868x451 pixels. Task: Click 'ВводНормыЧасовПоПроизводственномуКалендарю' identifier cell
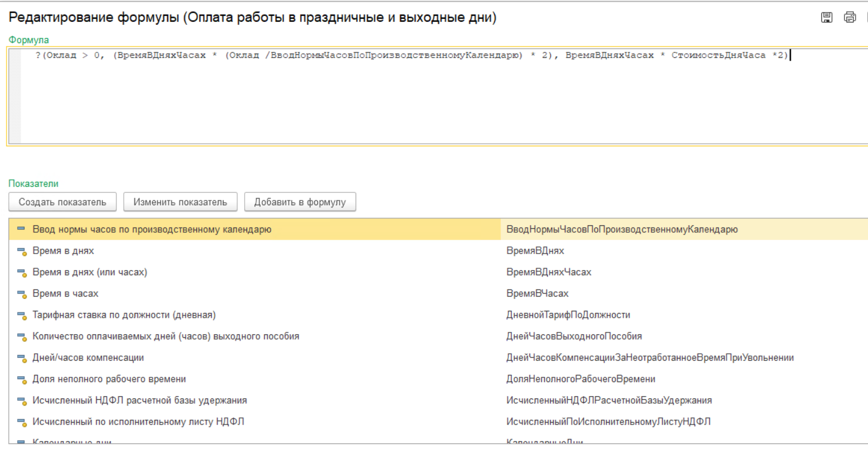[622, 229]
